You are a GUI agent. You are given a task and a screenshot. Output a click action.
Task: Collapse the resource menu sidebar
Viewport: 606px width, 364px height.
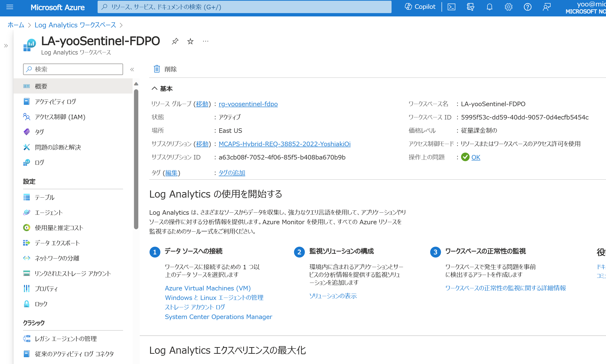point(132,70)
